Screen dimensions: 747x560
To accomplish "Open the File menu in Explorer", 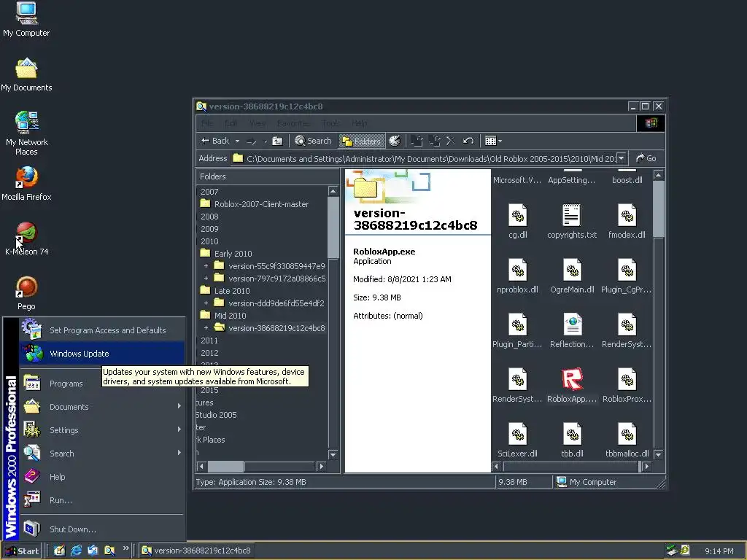I will tap(207, 123).
